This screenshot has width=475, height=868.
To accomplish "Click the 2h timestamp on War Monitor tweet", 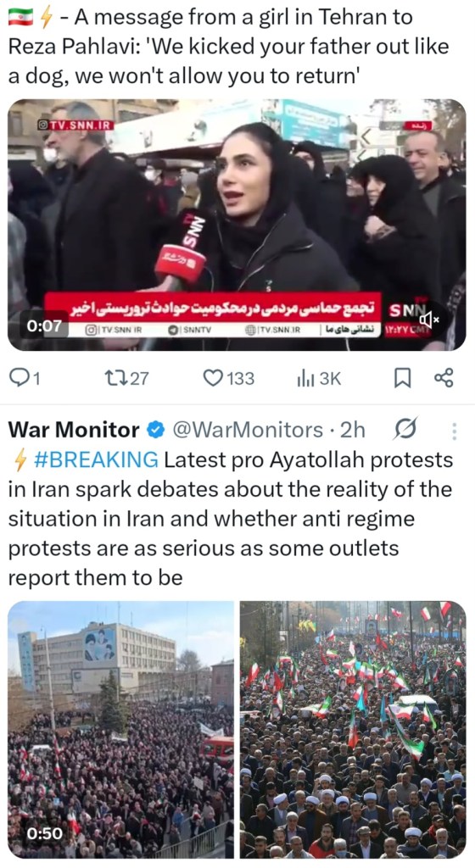I will click(352, 430).
